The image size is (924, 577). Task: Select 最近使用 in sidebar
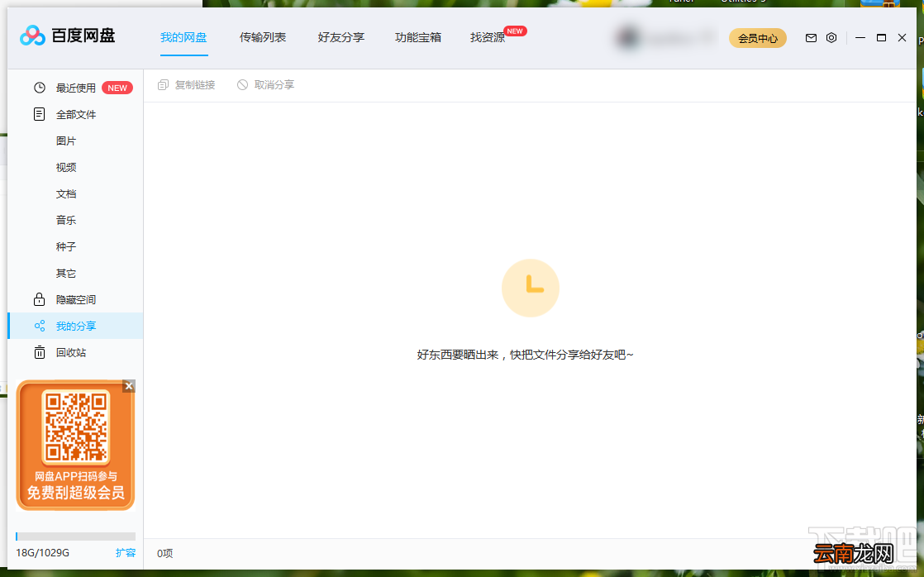click(75, 88)
